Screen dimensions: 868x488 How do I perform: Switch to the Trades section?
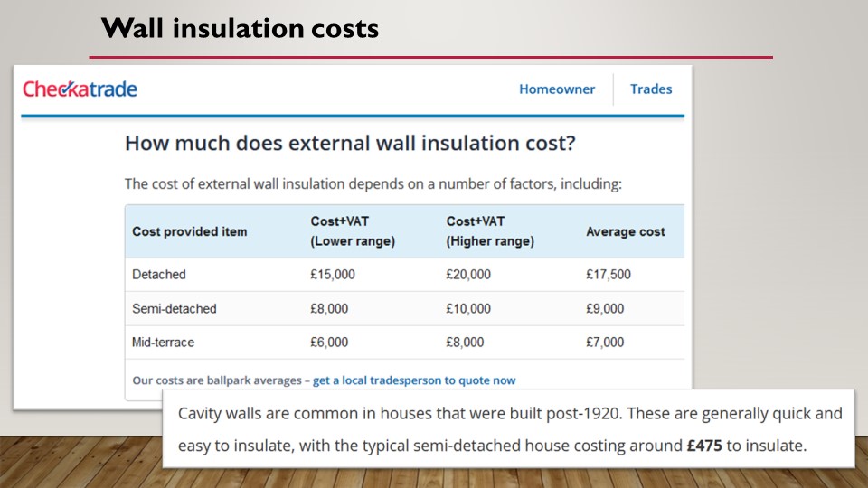pyautogui.click(x=651, y=89)
